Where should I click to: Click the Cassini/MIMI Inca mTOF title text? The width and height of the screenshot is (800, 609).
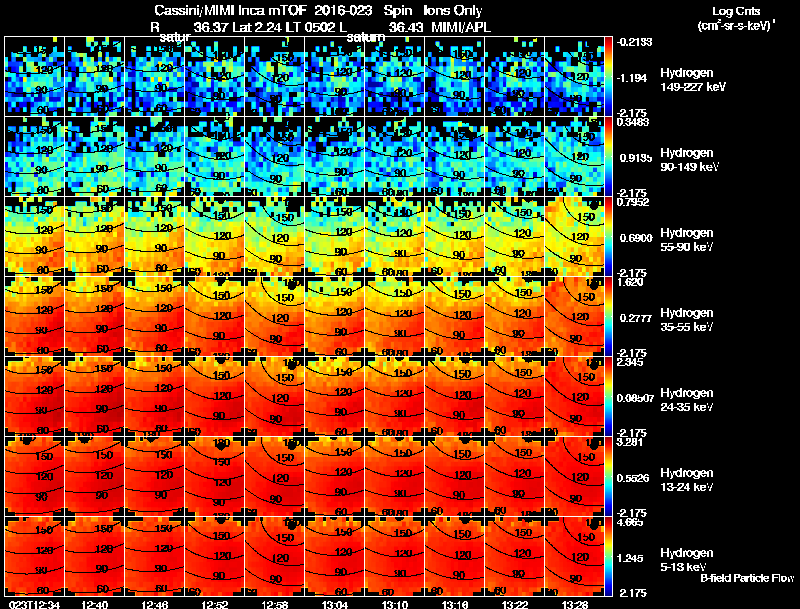point(230,11)
